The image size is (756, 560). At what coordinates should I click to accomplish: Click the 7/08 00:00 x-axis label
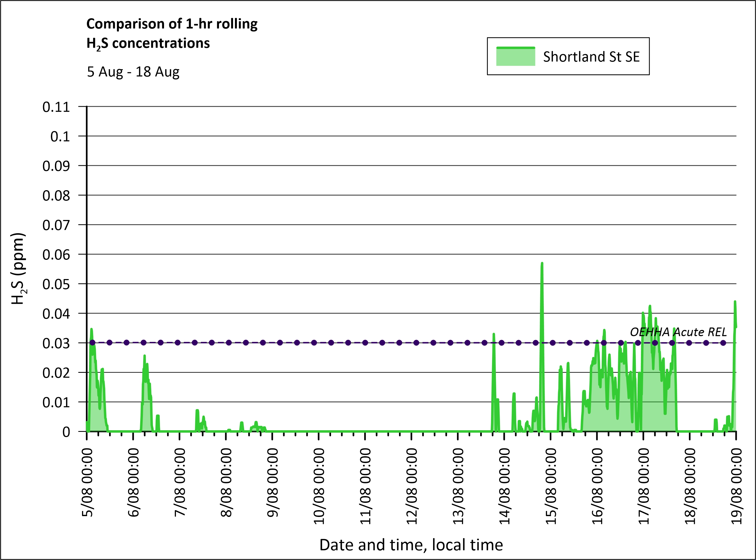tap(180, 483)
